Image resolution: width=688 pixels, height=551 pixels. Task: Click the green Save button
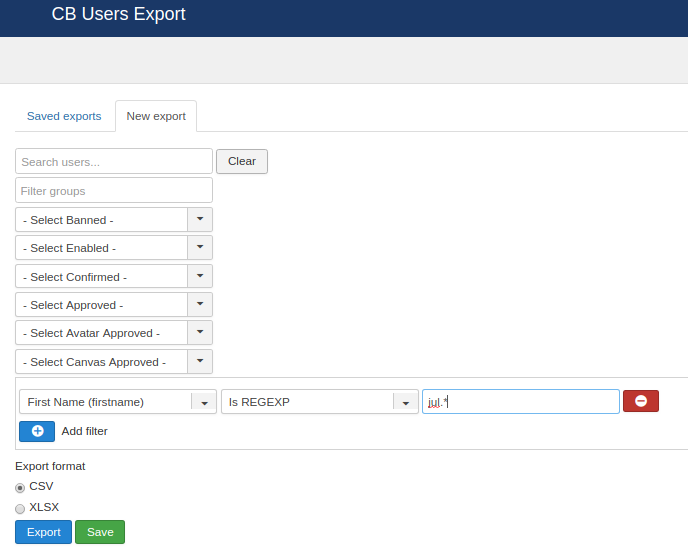click(100, 532)
